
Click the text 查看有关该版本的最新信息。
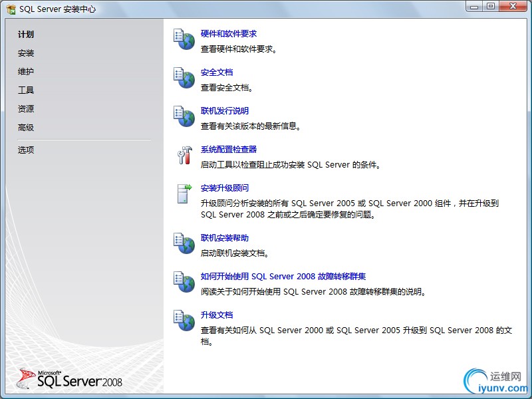pyautogui.click(x=251, y=126)
